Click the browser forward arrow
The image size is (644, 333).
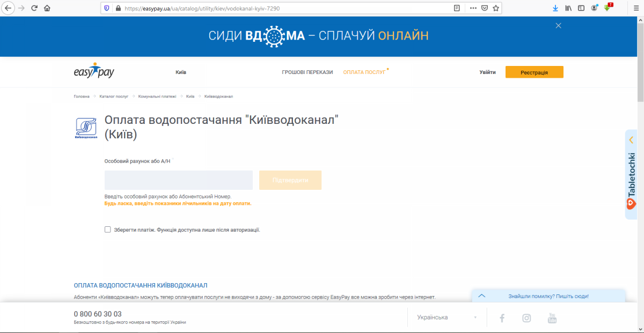click(x=21, y=8)
